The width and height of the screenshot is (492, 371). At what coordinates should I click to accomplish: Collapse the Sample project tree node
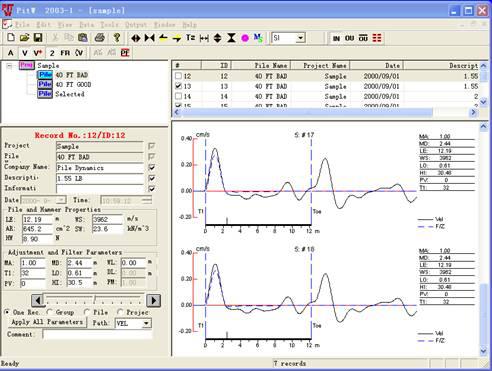point(9,66)
